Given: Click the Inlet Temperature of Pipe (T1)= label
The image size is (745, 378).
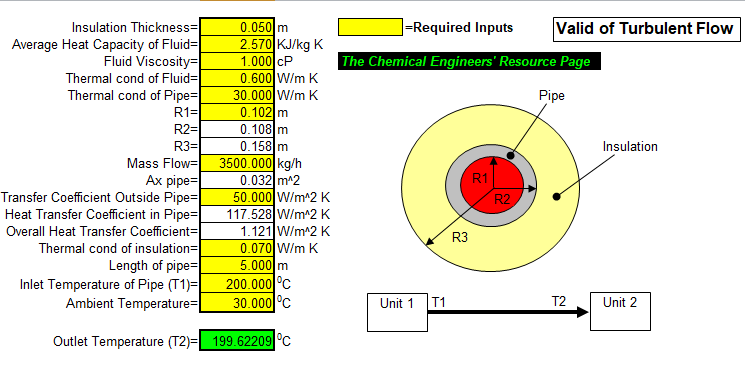Looking at the screenshot, I should (109, 284).
